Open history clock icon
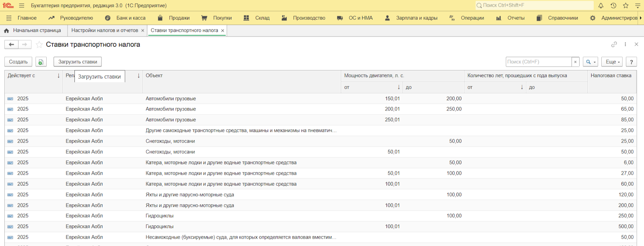This screenshot has height=246, width=644. click(x=613, y=6)
